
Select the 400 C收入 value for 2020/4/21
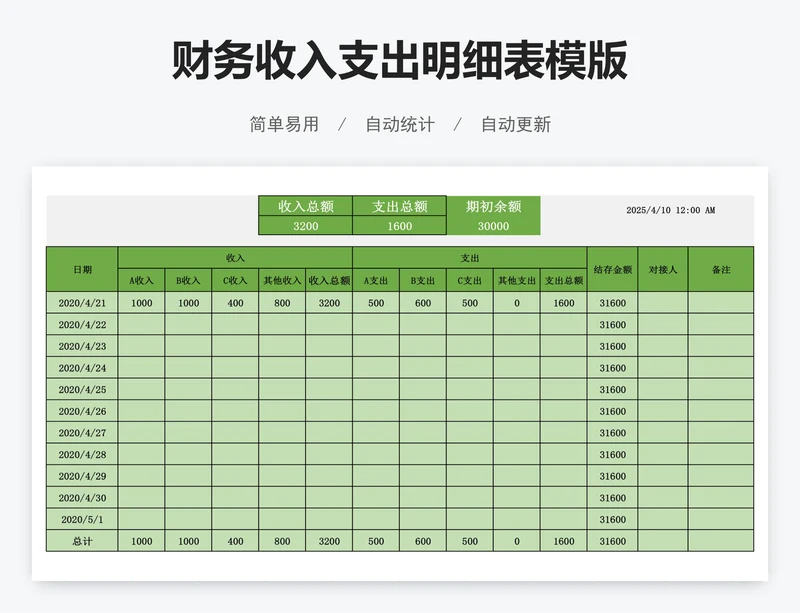(235, 303)
